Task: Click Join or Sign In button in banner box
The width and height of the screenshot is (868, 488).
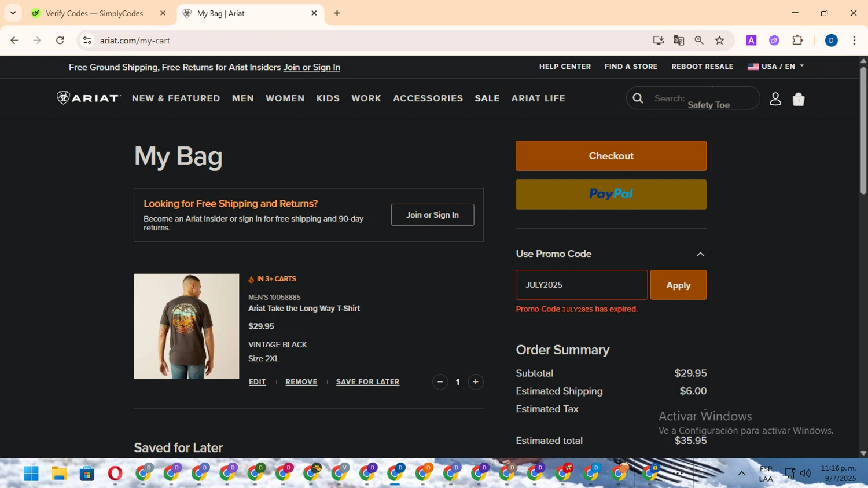Action: [432, 215]
